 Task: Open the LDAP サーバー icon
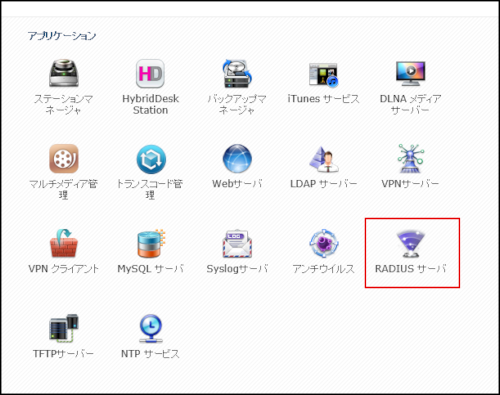click(x=324, y=159)
